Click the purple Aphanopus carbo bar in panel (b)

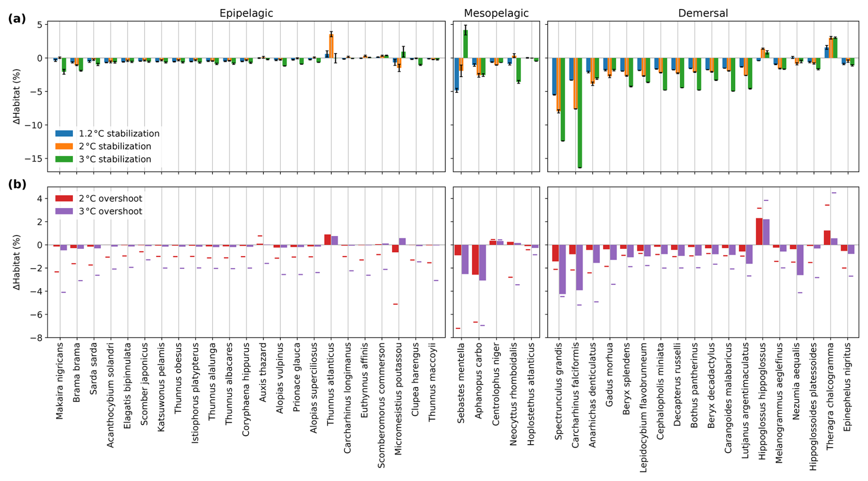point(482,263)
